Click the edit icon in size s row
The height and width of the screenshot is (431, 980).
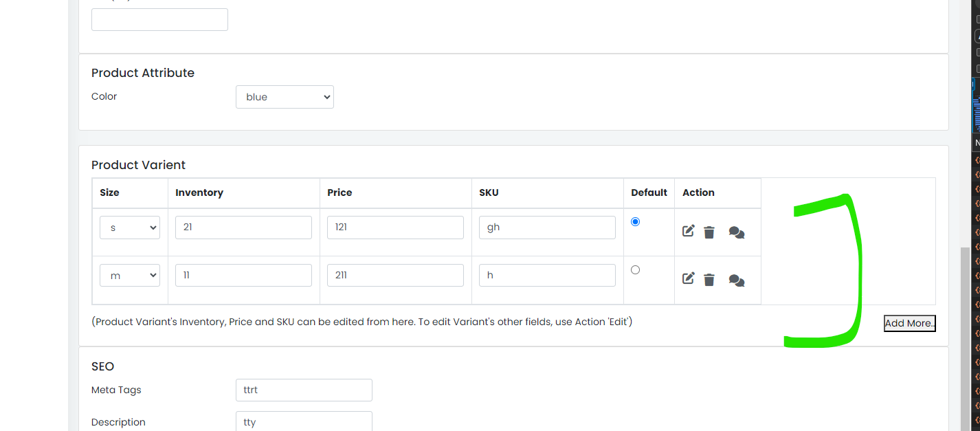click(688, 232)
